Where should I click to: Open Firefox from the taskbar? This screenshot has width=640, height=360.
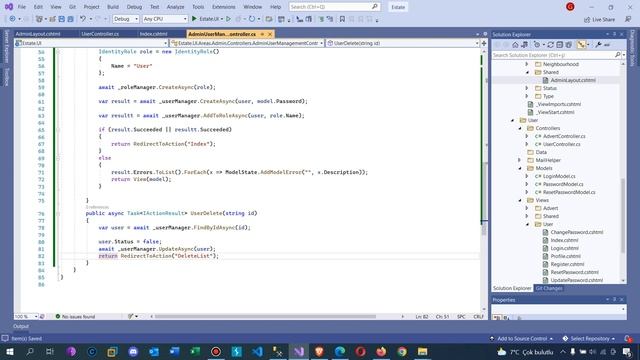point(381,351)
